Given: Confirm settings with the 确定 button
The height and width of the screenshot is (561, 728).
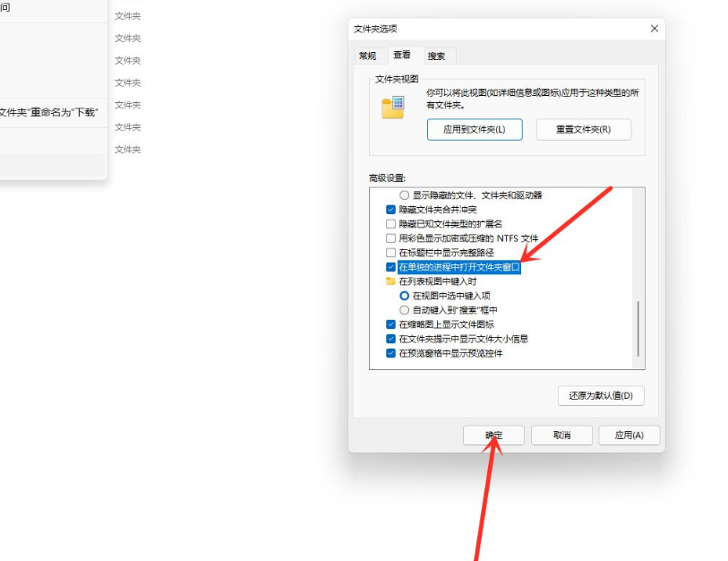Looking at the screenshot, I should click(493, 435).
